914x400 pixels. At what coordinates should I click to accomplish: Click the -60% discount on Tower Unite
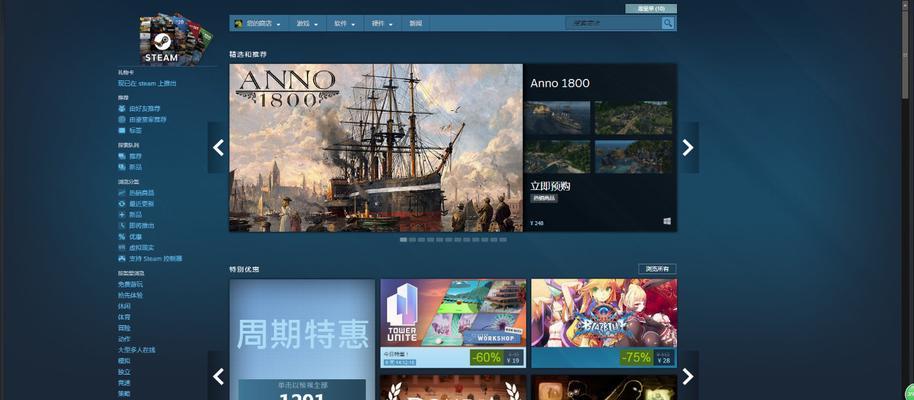click(486, 357)
